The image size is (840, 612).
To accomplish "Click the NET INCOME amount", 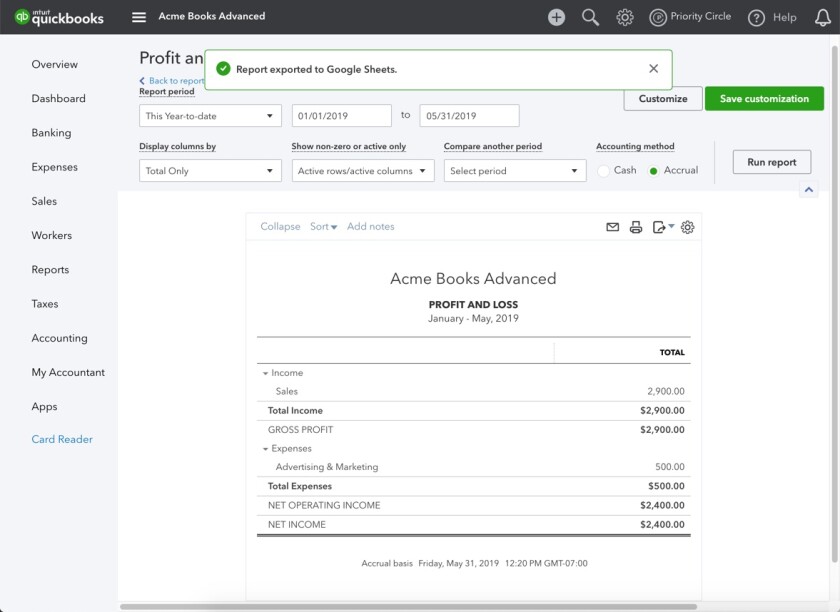I will point(662,525).
